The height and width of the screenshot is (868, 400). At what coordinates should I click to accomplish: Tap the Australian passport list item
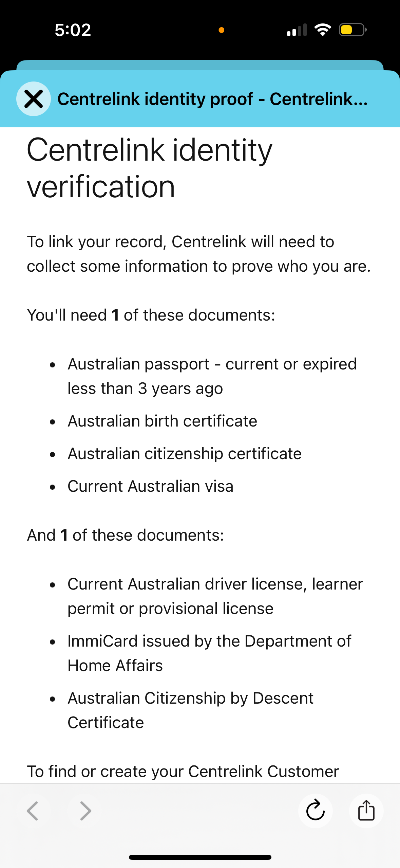pyautogui.click(x=212, y=376)
